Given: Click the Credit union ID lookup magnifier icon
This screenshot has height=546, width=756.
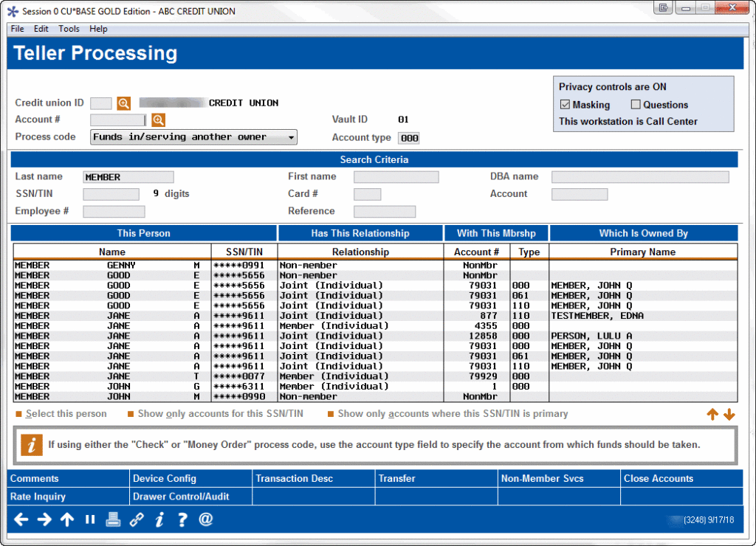Looking at the screenshot, I should tap(124, 103).
